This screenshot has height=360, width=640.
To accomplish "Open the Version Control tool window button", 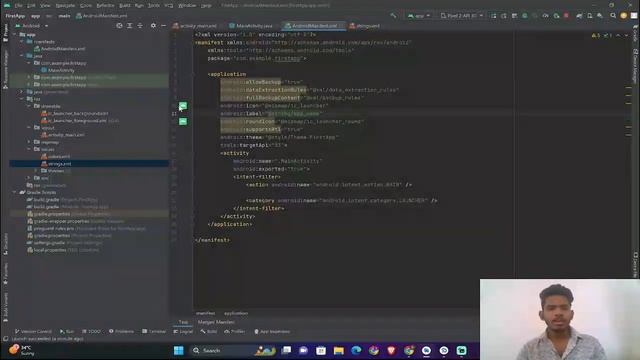I will (x=33, y=331).
